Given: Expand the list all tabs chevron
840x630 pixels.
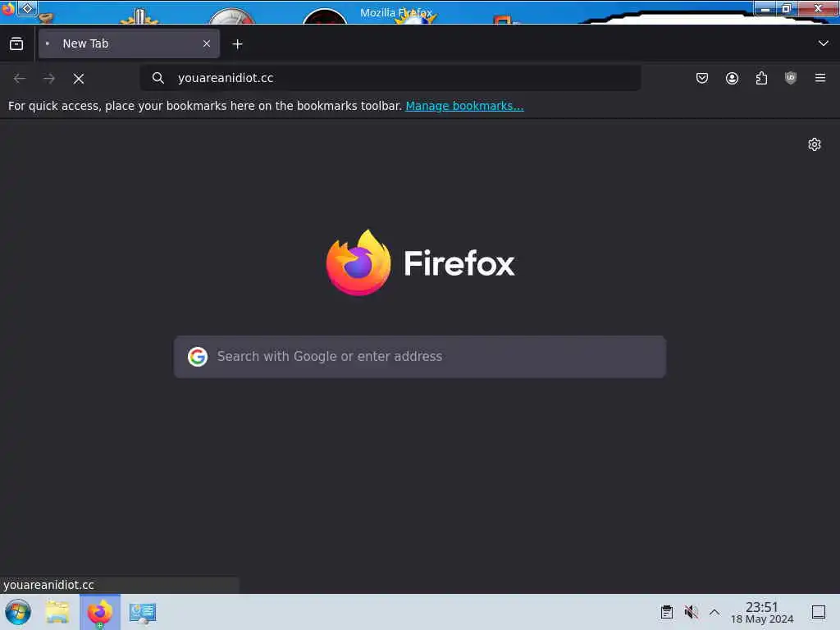Looking at the screenshot, I should pyautogui.click(x=823, y=43).
